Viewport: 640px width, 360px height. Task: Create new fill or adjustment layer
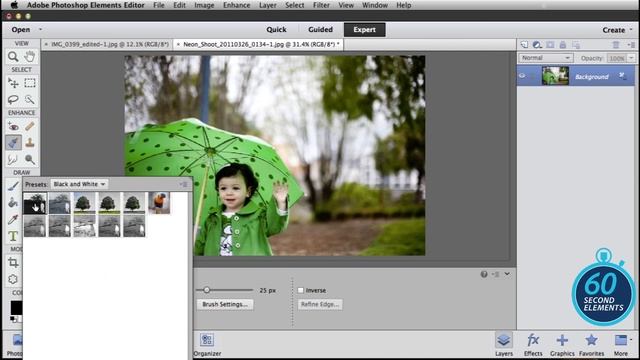(x=537, y=44)
